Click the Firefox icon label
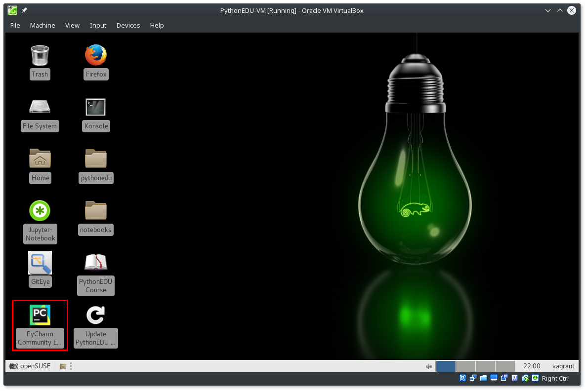The width and height of the screenshot is (587, 392). (96, 74)
